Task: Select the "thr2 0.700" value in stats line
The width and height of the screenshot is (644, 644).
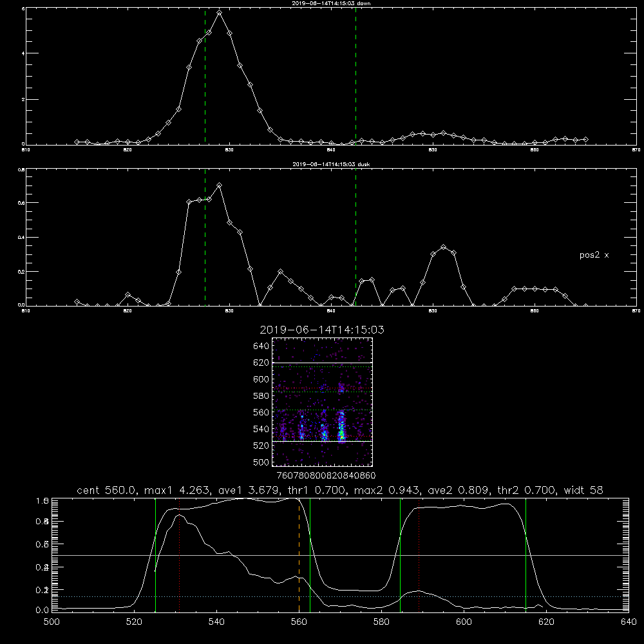Action: click(527, 490)
